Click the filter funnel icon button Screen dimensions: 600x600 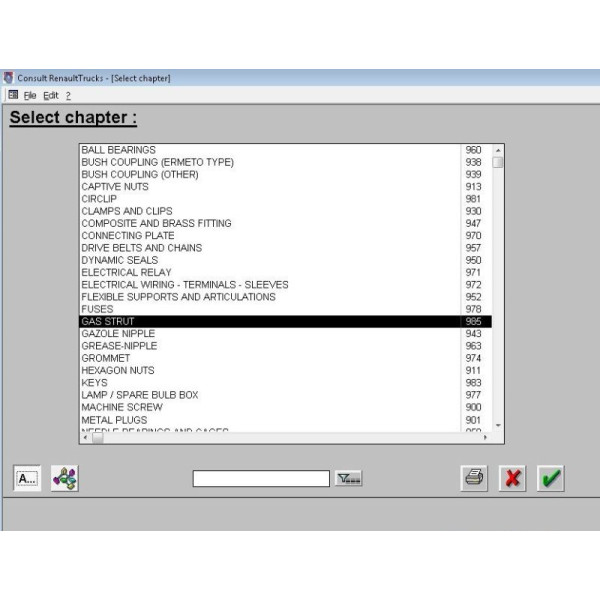(x=348, y=479)
